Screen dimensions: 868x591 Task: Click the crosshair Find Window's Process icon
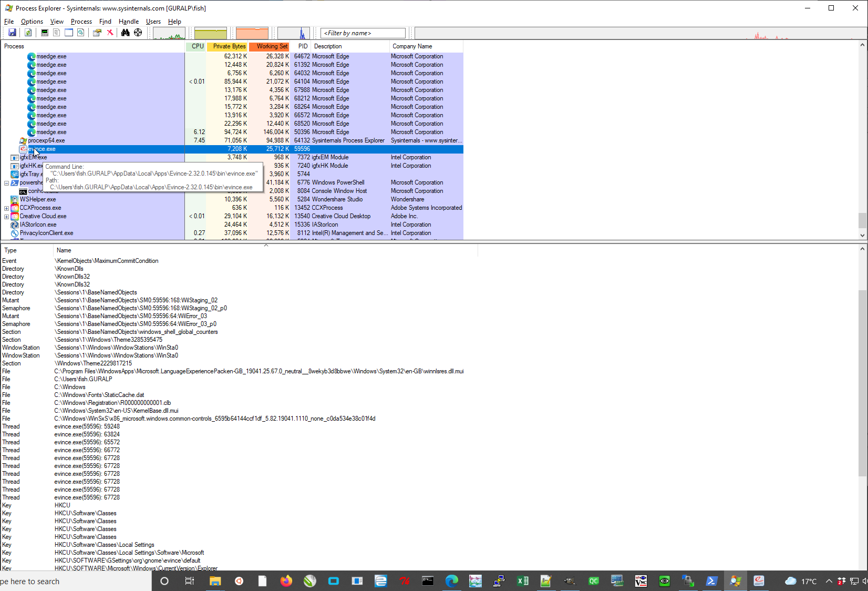(138, 33)
